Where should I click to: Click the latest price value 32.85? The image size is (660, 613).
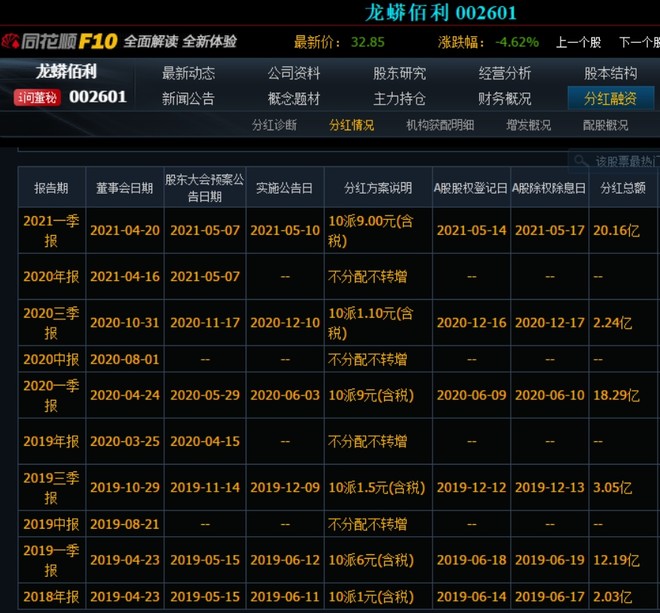368,42
